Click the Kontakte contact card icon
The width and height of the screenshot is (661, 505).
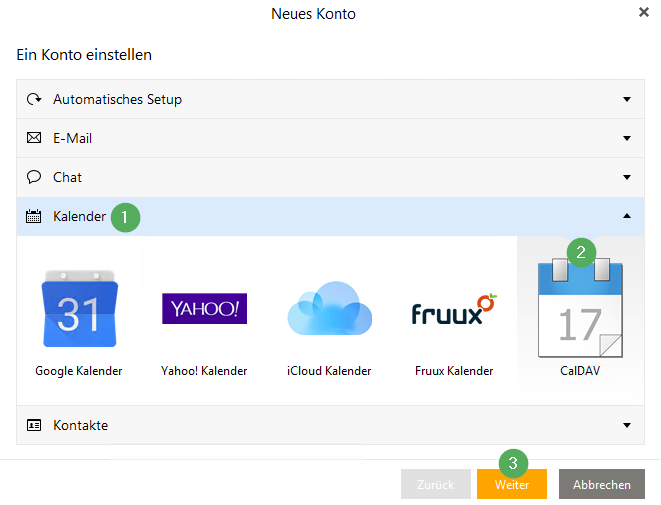click(x=34, y=425)
